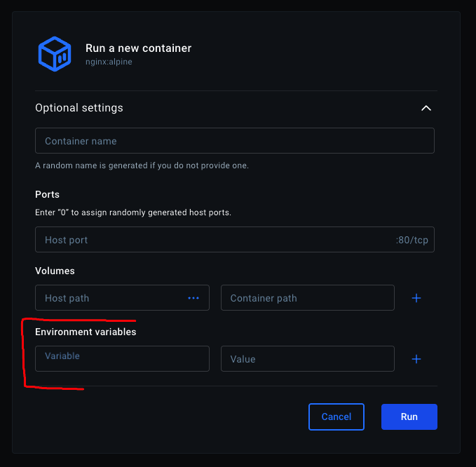Click the Ports section label
476x467 pixels.
coord(47,194)
